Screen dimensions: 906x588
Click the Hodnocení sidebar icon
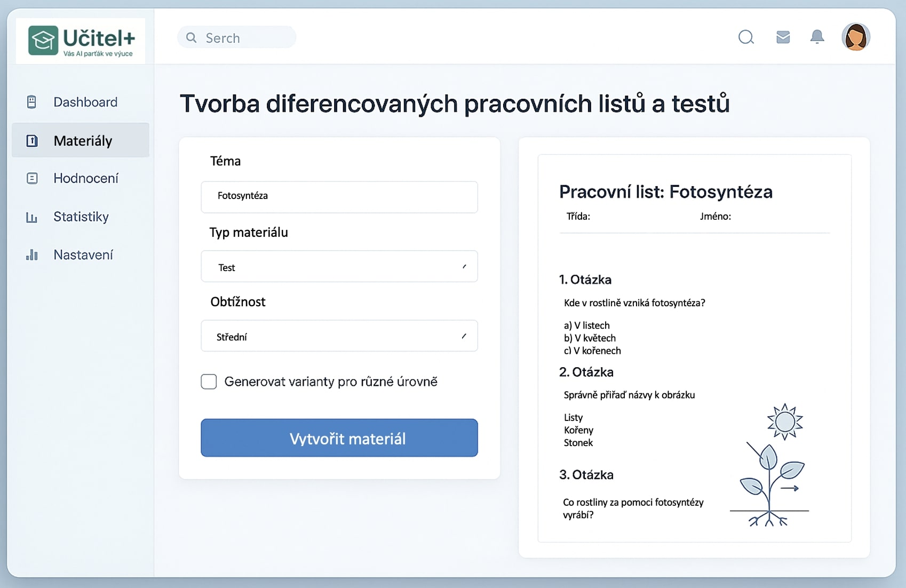click(32, 178)
